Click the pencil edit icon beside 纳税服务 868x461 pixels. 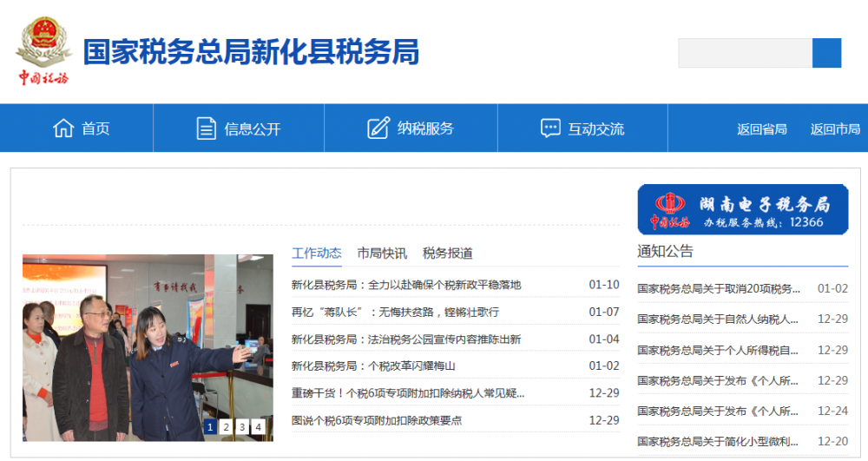378,128
